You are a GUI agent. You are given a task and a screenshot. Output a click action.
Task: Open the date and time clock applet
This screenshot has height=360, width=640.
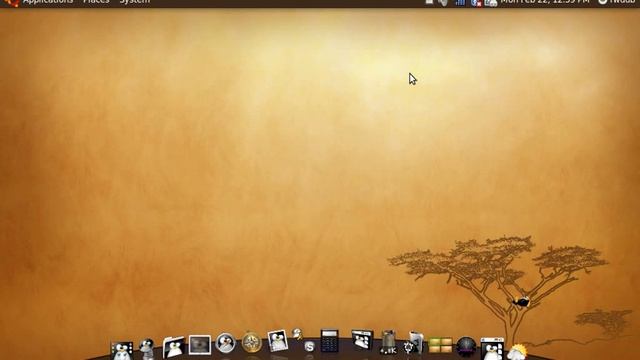545,2
